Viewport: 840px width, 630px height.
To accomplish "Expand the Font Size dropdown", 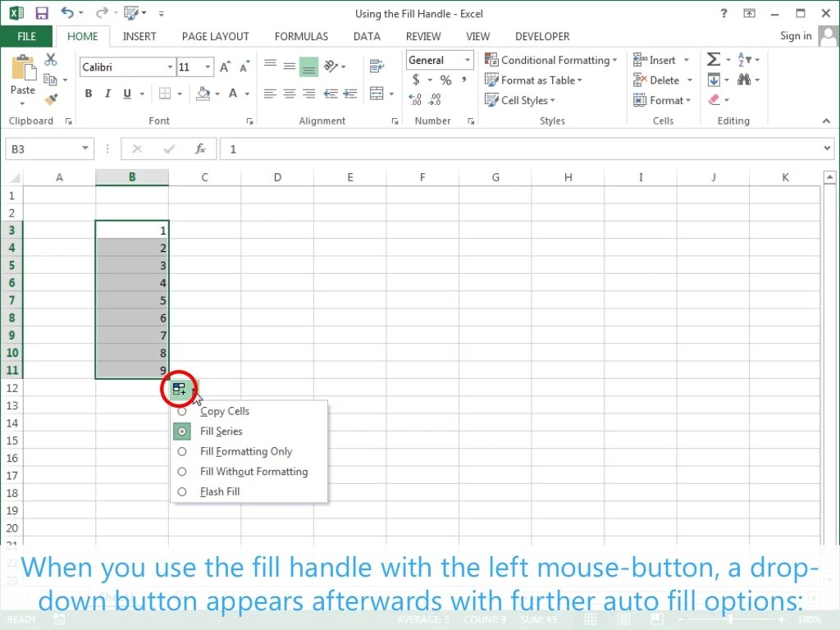I will click(207, 66).
